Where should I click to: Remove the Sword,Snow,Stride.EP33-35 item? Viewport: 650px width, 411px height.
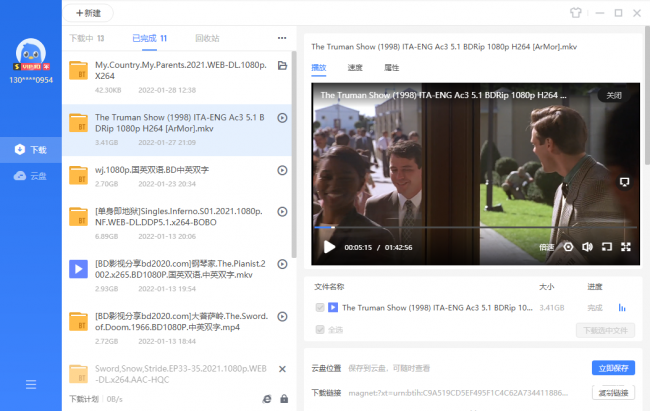click(282, 369)
